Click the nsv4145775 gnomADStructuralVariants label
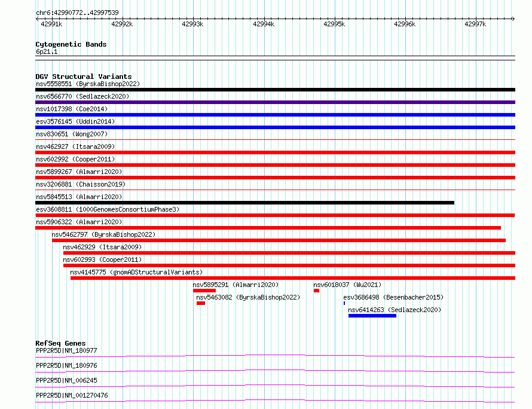The image size is (532, 409). (x=136, y=272)
